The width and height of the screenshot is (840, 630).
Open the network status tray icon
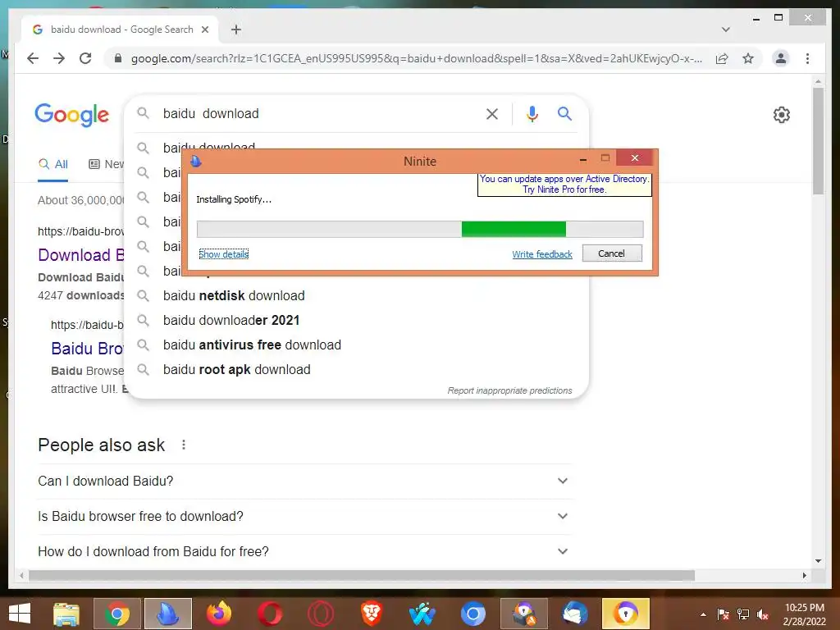743,614
